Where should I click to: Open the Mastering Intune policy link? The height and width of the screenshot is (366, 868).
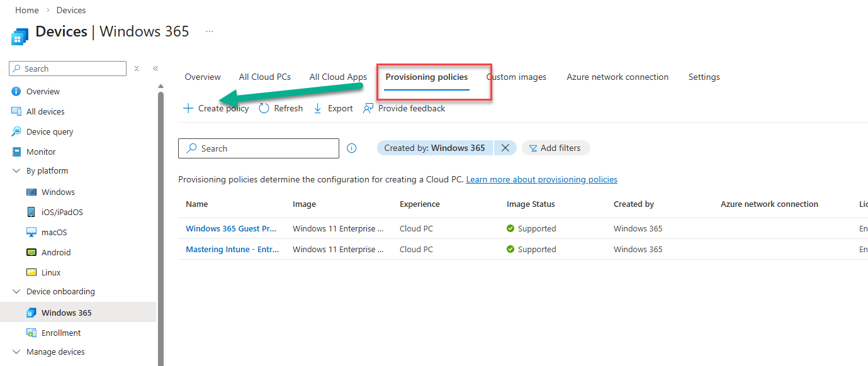point(232,249)
